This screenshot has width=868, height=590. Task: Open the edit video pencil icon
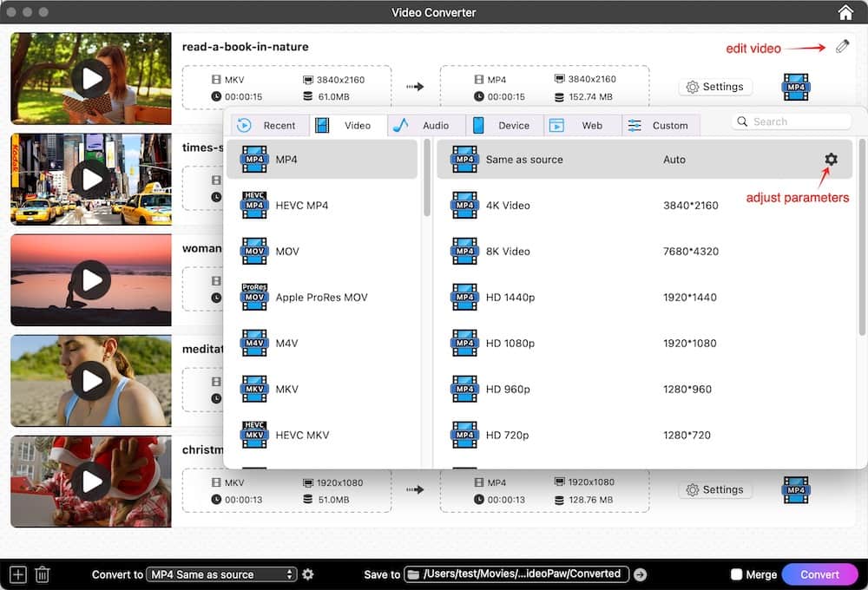click(841, 47)
